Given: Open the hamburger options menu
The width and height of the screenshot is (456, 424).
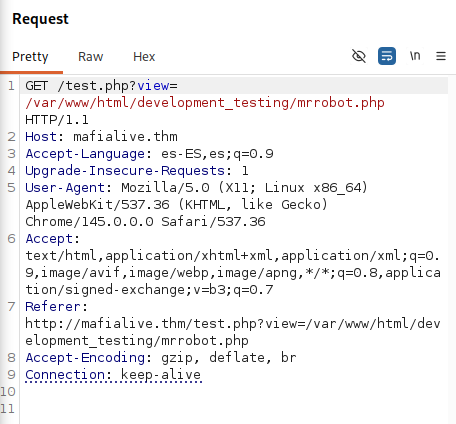Looking at the screenshot, I should pyautogui.click(x=441, y=56).
